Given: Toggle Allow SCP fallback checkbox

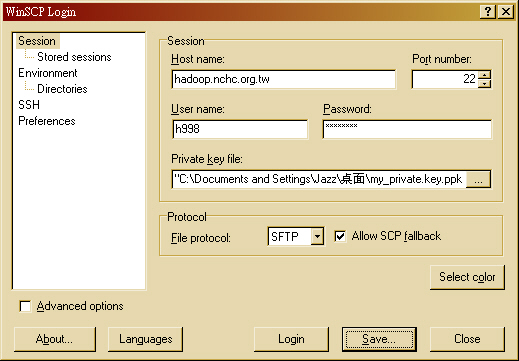Looking at the screenshot, I should coord(340,236).
